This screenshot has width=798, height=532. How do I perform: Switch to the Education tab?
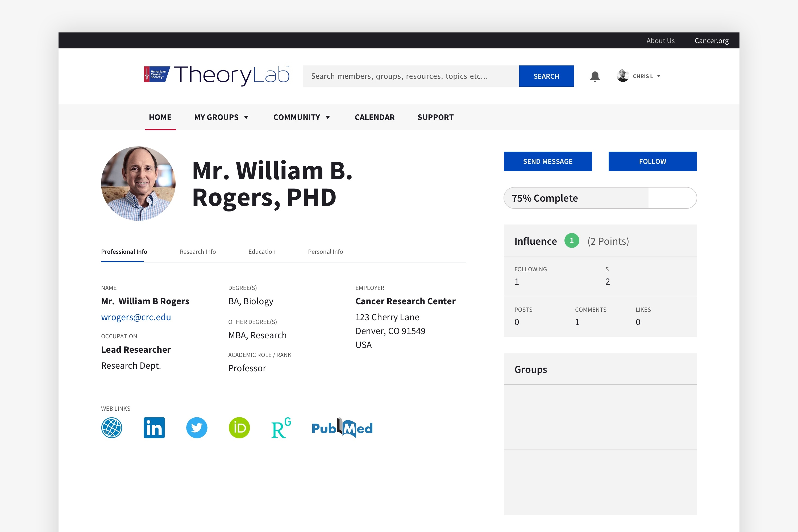262,252
